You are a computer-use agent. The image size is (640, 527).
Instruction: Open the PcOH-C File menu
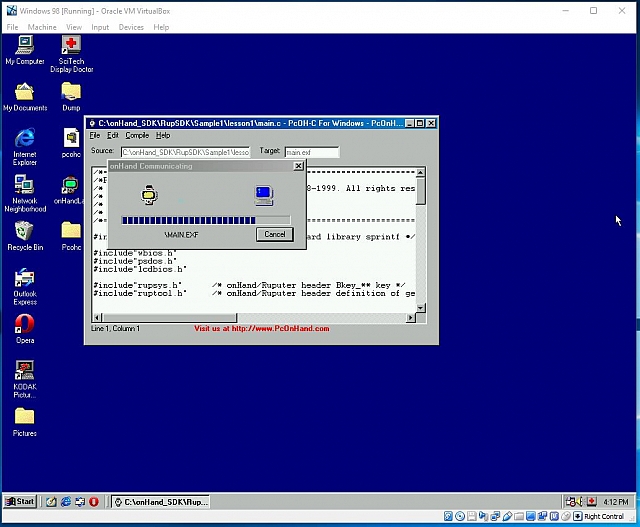pyautogui.click(x=95, y=136)
